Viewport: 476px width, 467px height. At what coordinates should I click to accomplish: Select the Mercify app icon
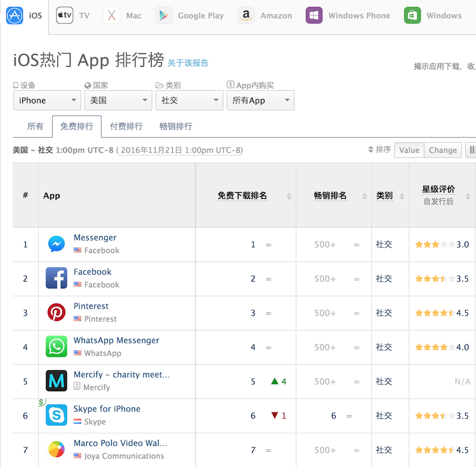pos(56,381)
